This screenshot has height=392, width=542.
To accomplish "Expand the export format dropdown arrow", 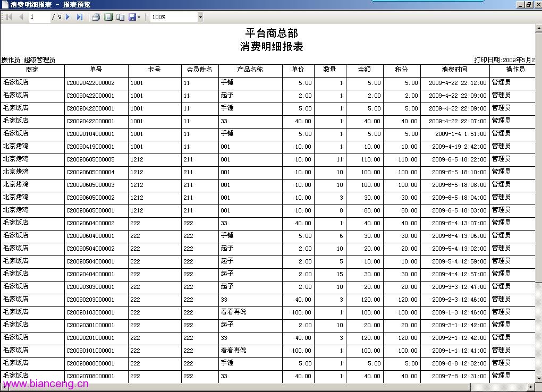I will pos(139,17).
